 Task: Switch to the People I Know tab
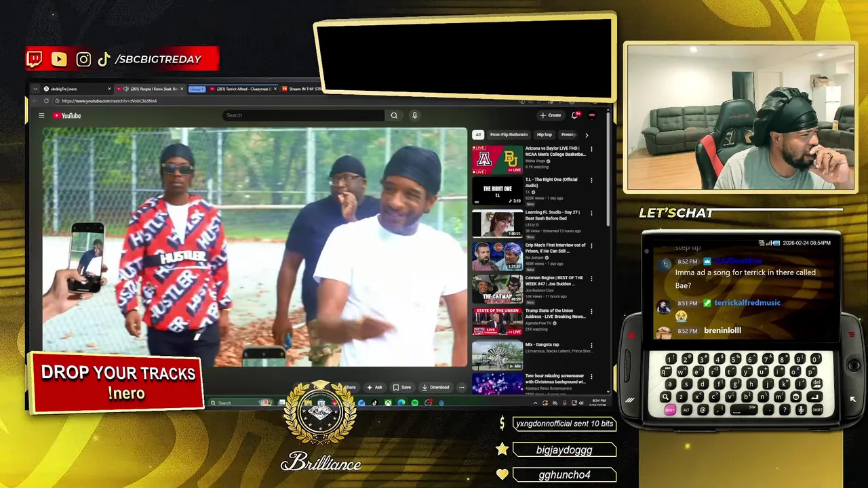(x=151, y=89)
